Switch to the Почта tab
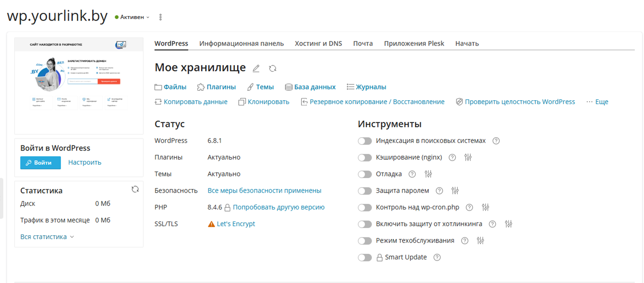644x283 pixels. 363,43
